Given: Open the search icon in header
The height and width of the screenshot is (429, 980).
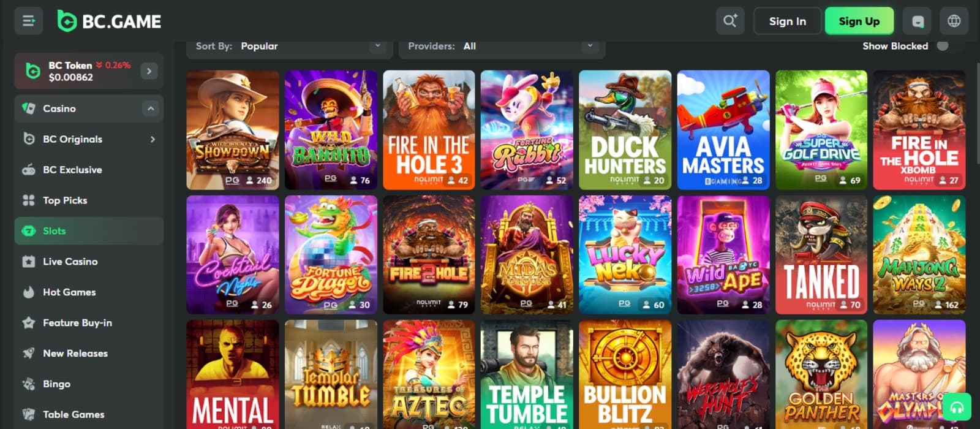Looking at the screenshot, I should pos(729,21).
